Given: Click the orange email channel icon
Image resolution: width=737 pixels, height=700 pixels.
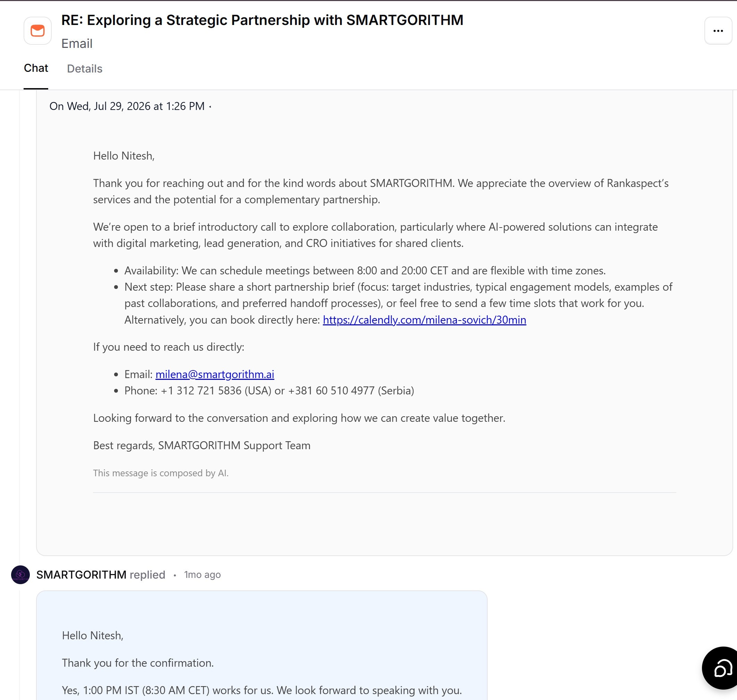Looking at the screenshot, I should tap(37, 31).
